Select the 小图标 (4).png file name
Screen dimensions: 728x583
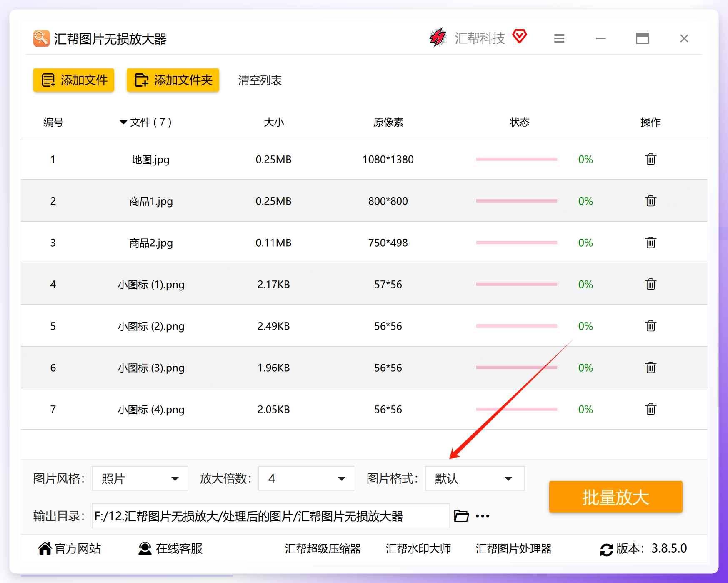click(151, 410)
